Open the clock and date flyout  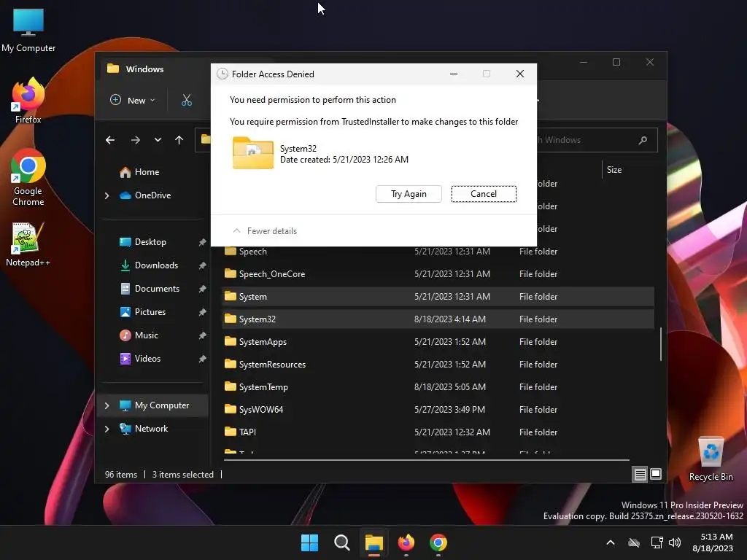[713, 542]
